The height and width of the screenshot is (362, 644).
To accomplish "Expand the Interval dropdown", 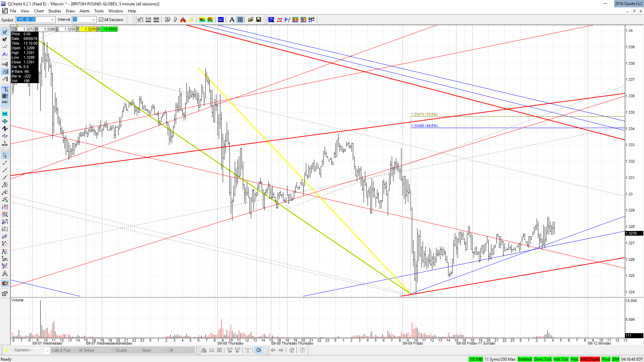I will pyautogui.click(x=94, y=19).
